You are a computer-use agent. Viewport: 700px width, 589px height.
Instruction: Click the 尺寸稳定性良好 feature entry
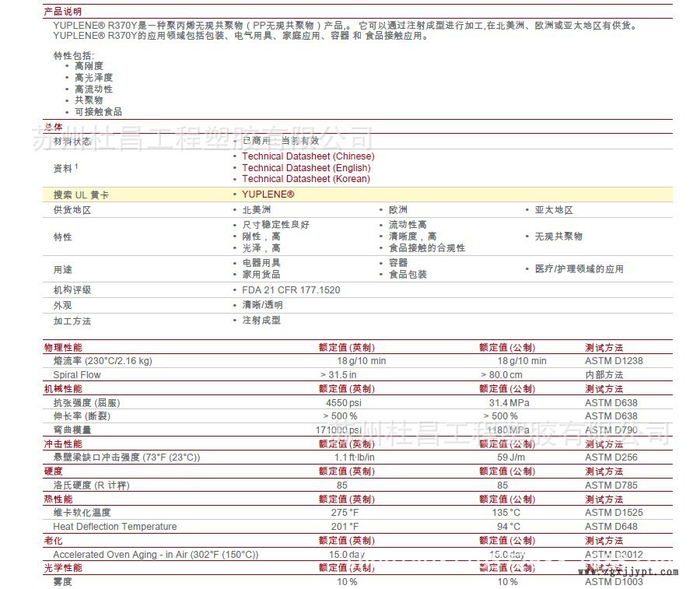click(x=275, y=225)
